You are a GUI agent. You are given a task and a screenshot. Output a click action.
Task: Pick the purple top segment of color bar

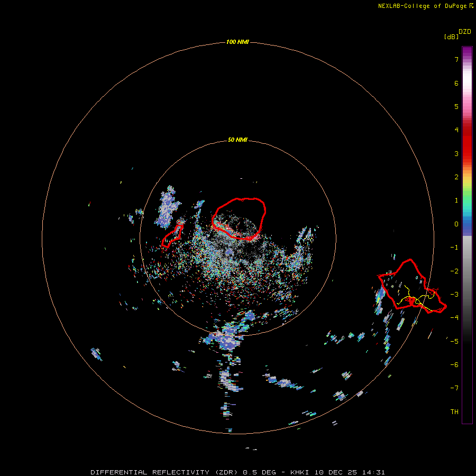click(x=467, y=52)
